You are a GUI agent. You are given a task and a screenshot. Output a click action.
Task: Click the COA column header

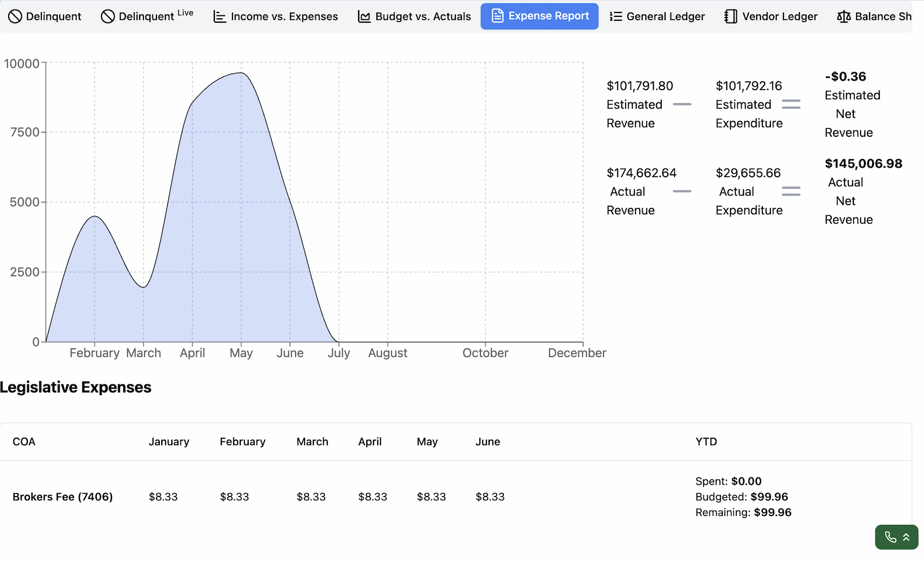pyautogui.click(x=24, y=442)
